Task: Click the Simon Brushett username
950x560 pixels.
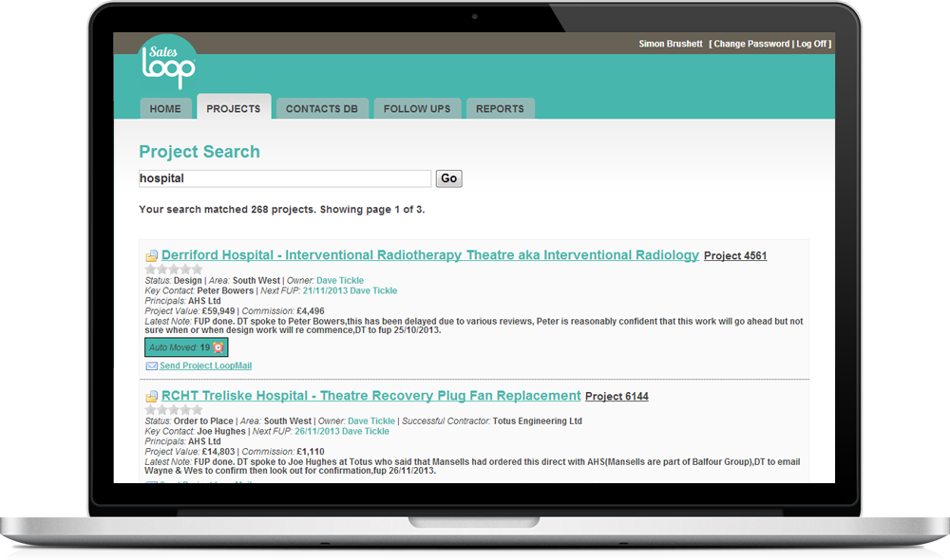Action: [671, 44]
